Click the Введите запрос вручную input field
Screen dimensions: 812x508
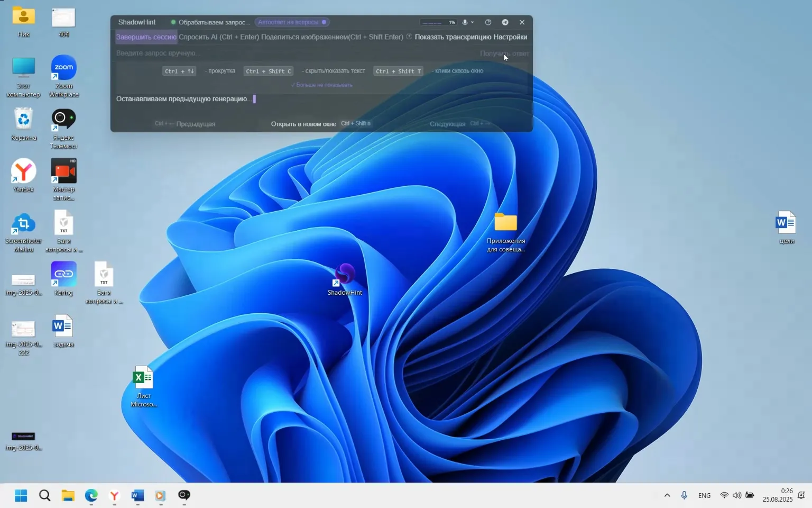point(291,53)
